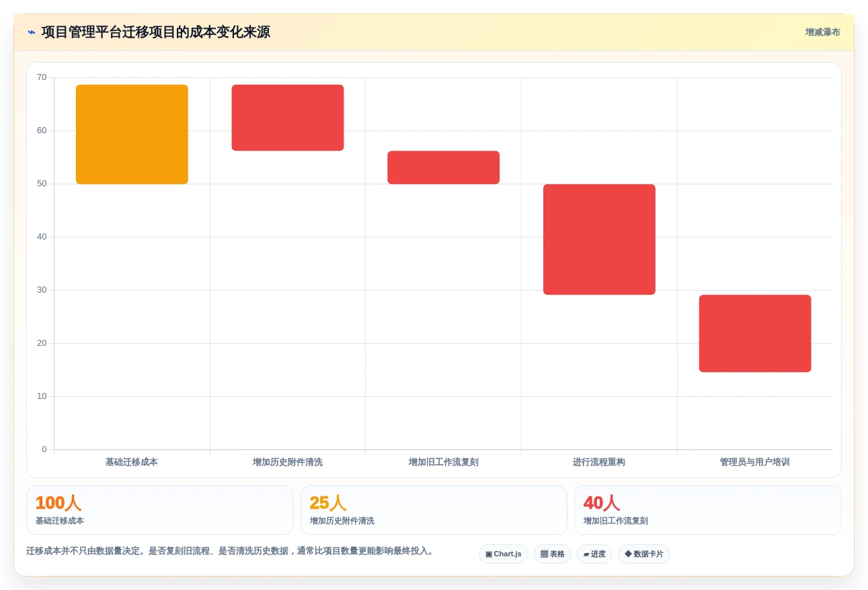The image size is (868, 590).
Task: Click the 增加旧工作流复刻 axis label
Action: point(444,462)
